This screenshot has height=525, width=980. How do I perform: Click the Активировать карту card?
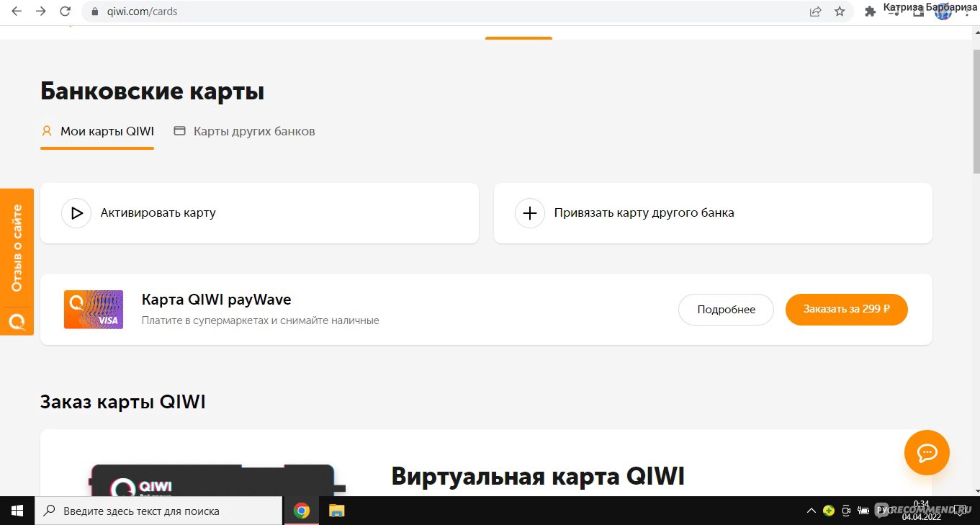[x=259, y=213]
